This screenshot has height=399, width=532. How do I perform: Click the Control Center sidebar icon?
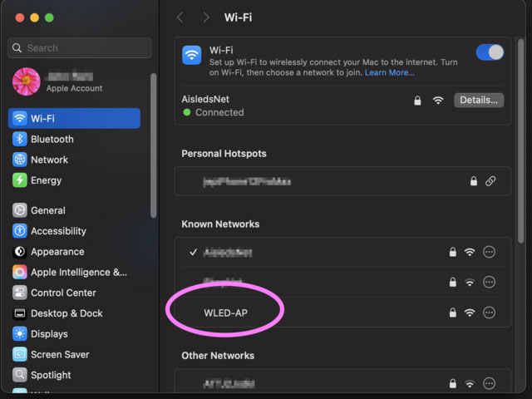[20, 293]
